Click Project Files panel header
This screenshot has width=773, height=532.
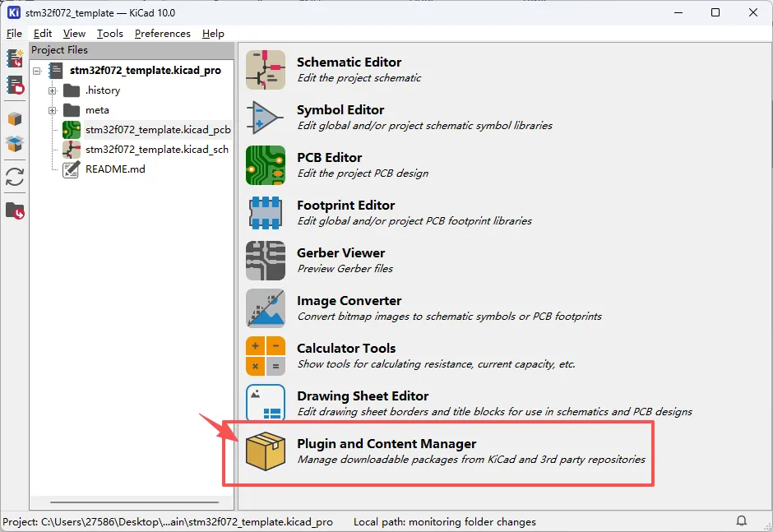[132, 50]
